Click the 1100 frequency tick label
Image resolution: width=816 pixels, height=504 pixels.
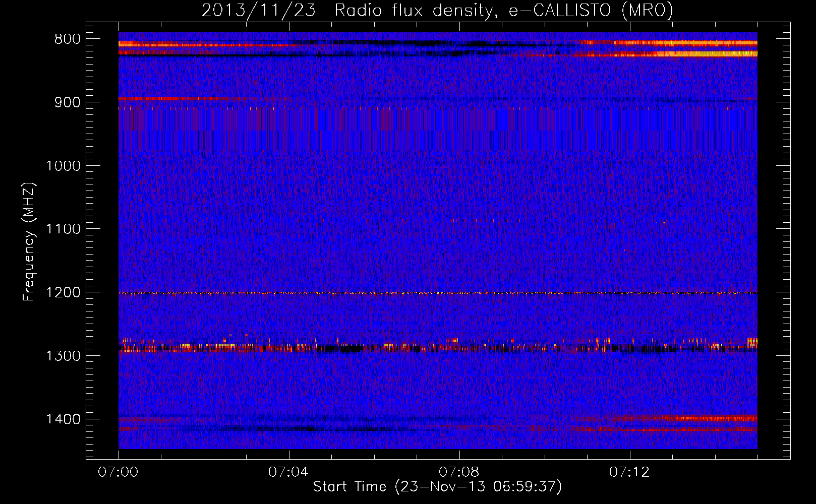coord(63,229)
